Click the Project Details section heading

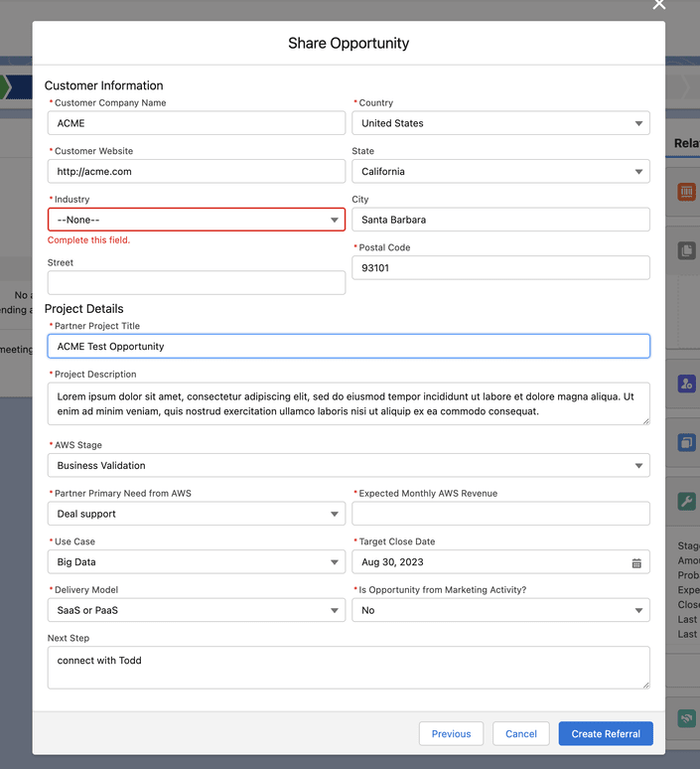(x=83, y=308)
